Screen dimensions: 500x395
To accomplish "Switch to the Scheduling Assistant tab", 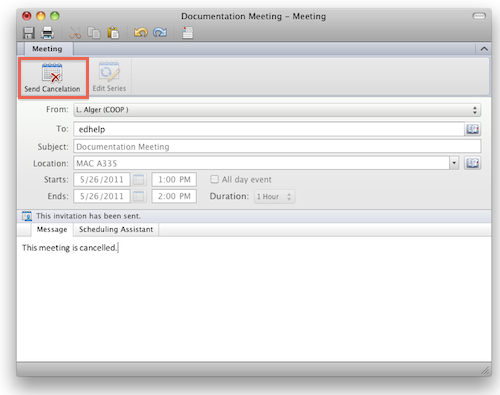I will 116,229.
